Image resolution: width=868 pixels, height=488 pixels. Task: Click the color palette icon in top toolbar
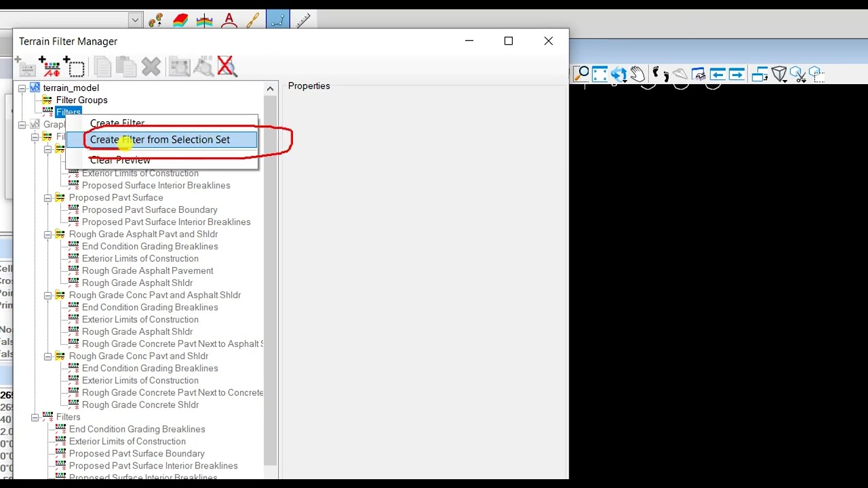(155, 20)
